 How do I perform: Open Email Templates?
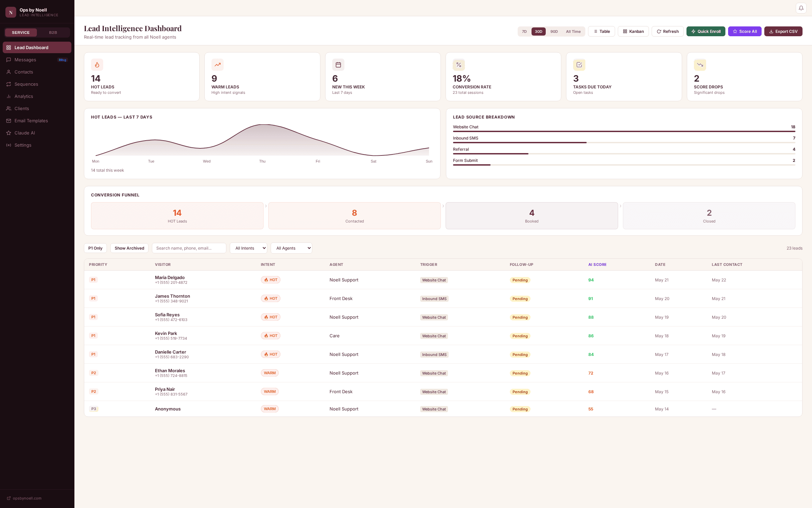point(37,121)
